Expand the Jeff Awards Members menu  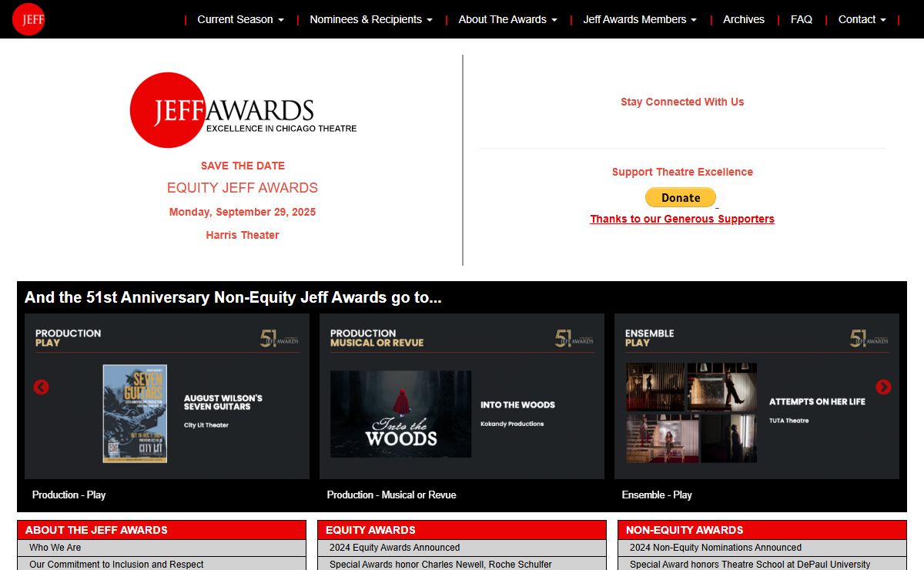coord(640,19)
